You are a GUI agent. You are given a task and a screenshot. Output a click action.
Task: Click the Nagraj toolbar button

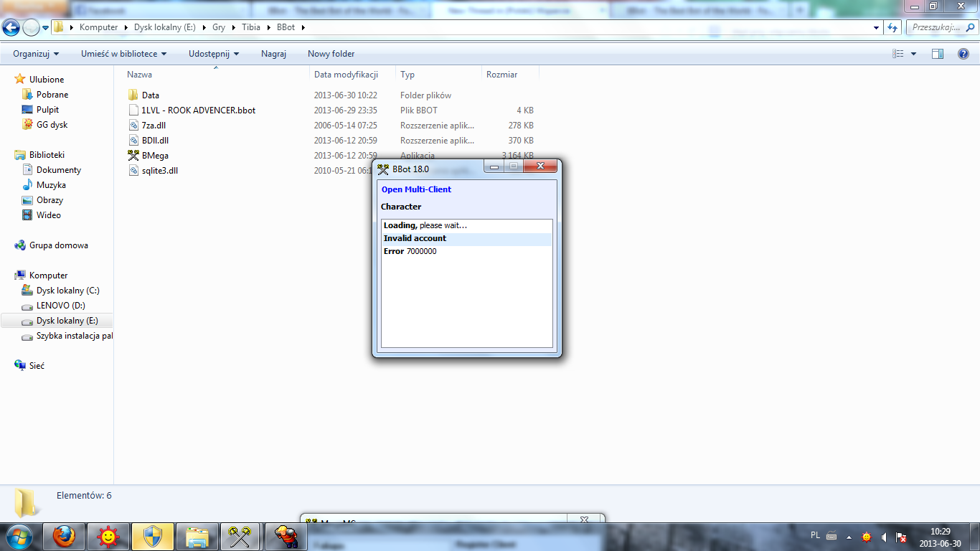coord(273,54)
